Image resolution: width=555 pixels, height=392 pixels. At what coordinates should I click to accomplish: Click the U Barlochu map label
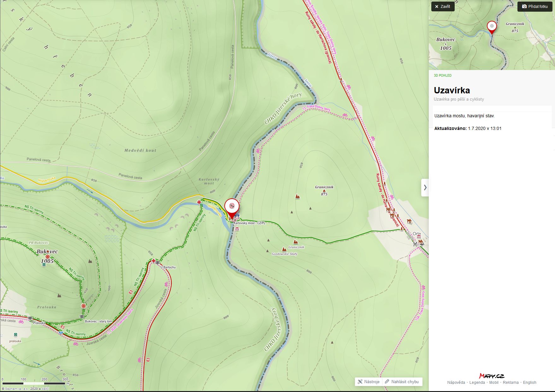[168, 267]
